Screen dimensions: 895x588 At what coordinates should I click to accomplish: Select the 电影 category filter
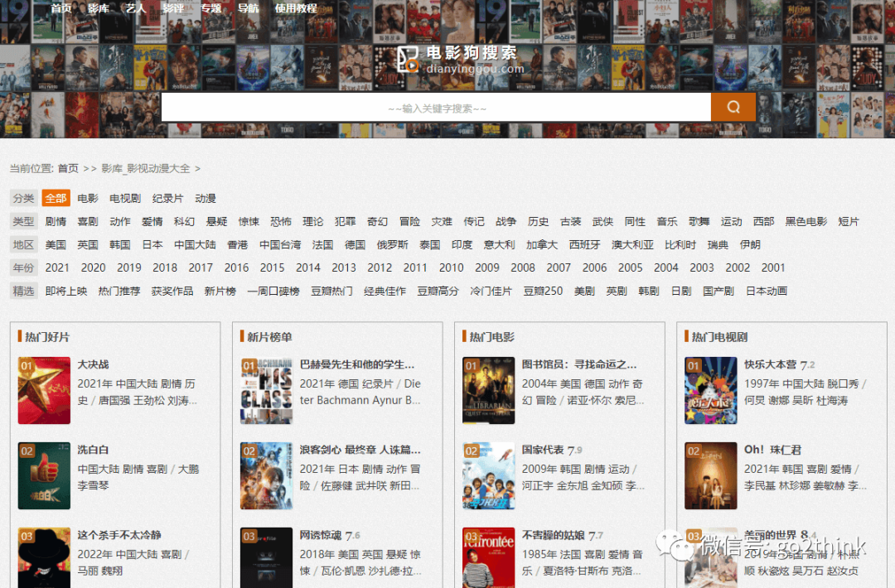point(88,198)
